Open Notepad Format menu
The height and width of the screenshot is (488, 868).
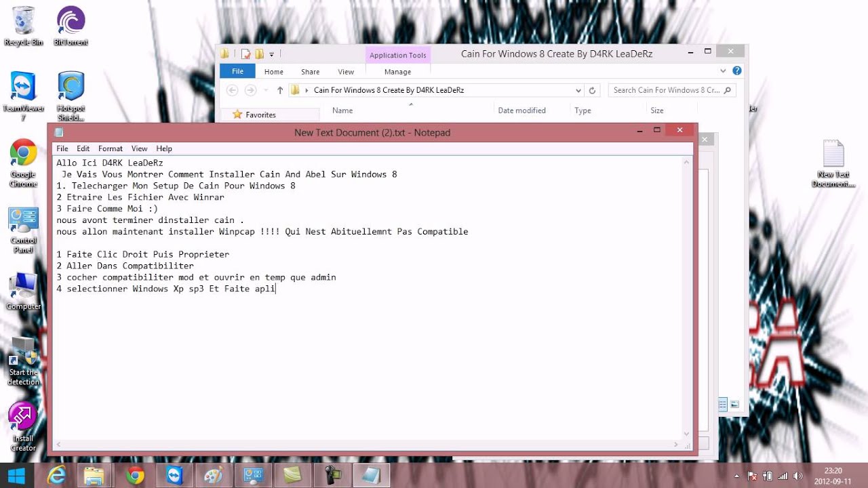click(111, 148)
